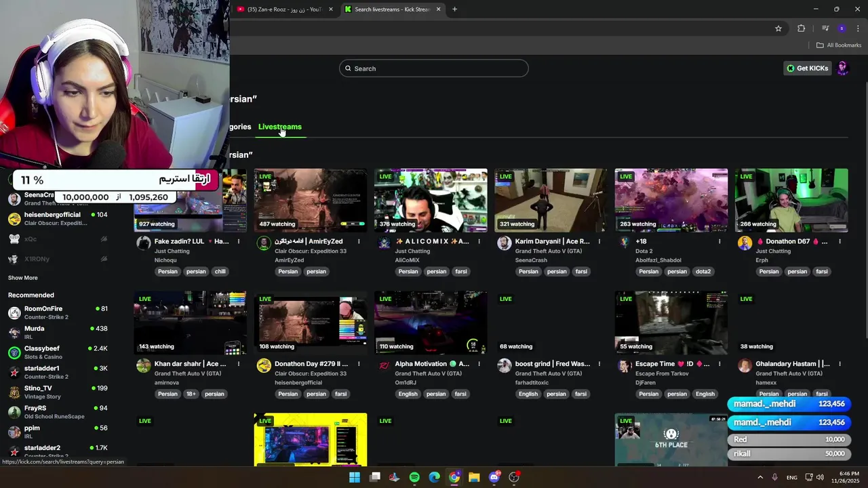
Task: Switch to Search livestreams Kick tab
Action: point(393,9)
